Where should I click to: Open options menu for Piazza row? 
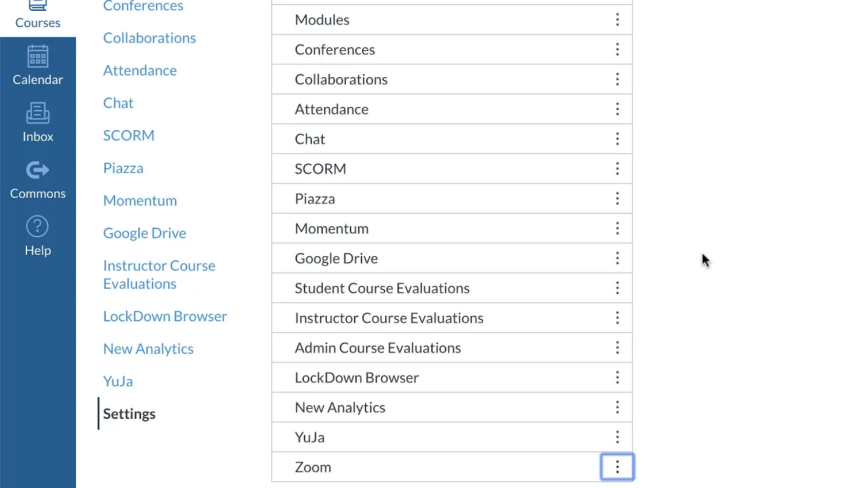[617, 199]
